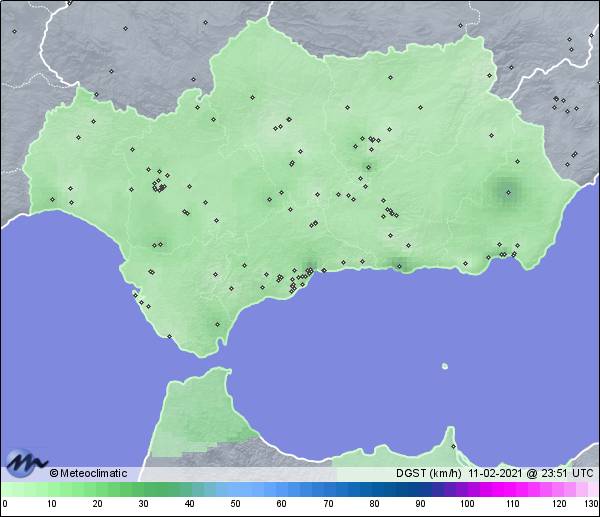This screenshot has width=600, height=517.
Task: Click the station marker in Melilla
Action: tap(453, 447)
